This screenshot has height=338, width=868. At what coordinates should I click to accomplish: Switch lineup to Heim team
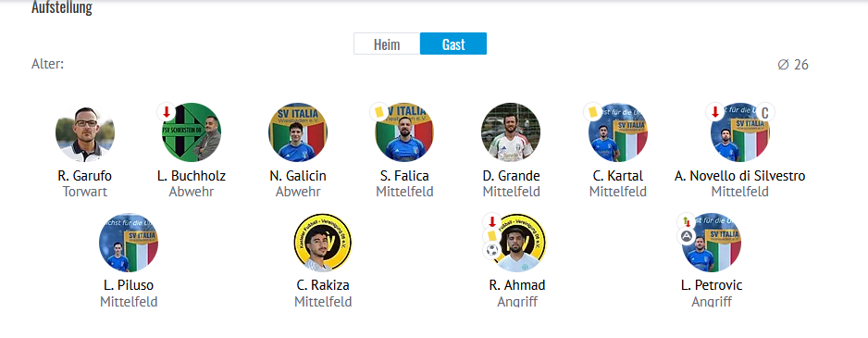387,44
